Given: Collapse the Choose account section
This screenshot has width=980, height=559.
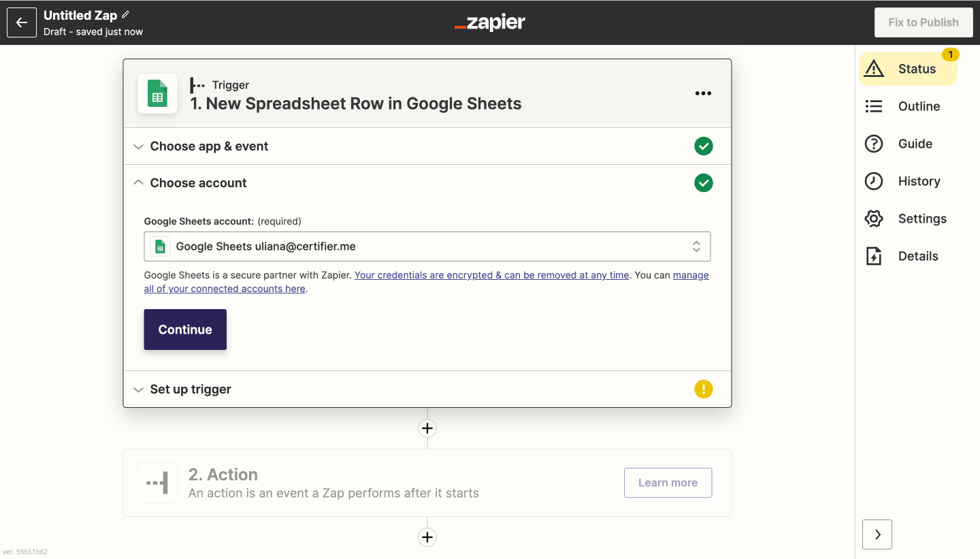Looking at the screenshot, I should tap(427, 183).
